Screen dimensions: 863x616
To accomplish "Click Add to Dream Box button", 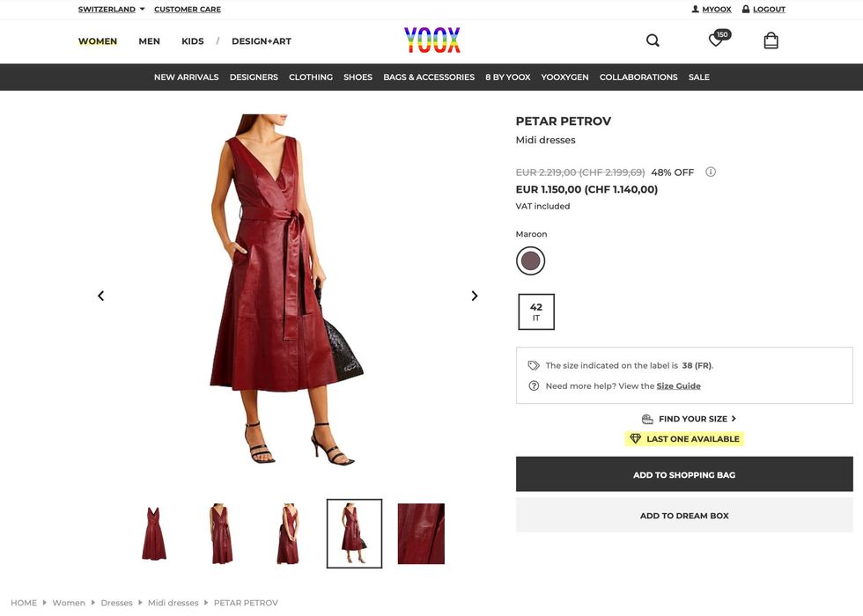I will pyautogui.click(x=684, y=516).
